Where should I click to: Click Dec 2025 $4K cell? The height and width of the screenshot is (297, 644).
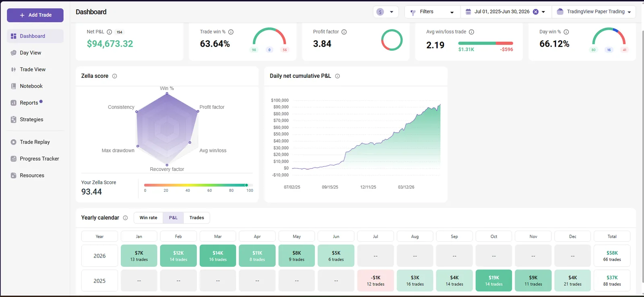coord(573,280)
